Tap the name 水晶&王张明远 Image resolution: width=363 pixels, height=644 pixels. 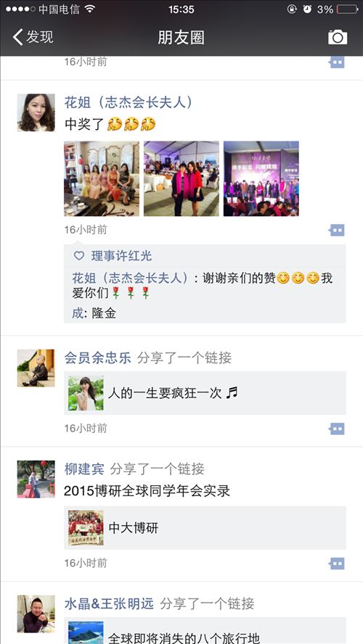coord(109,603)
